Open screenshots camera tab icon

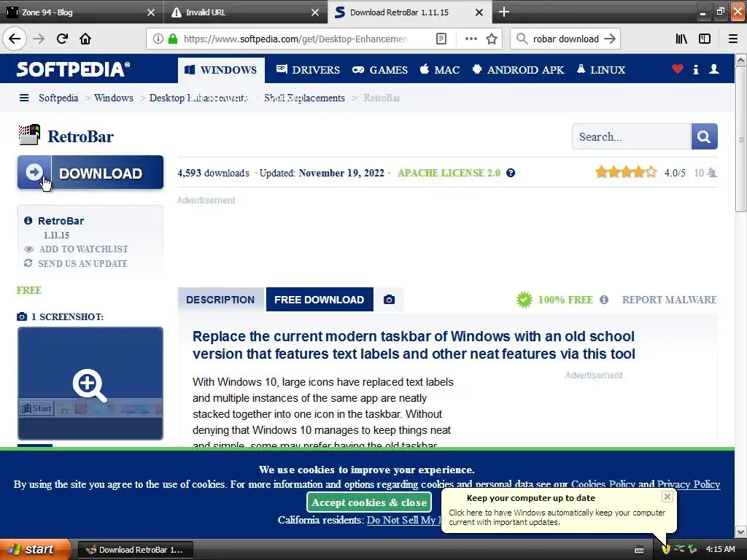389,300
